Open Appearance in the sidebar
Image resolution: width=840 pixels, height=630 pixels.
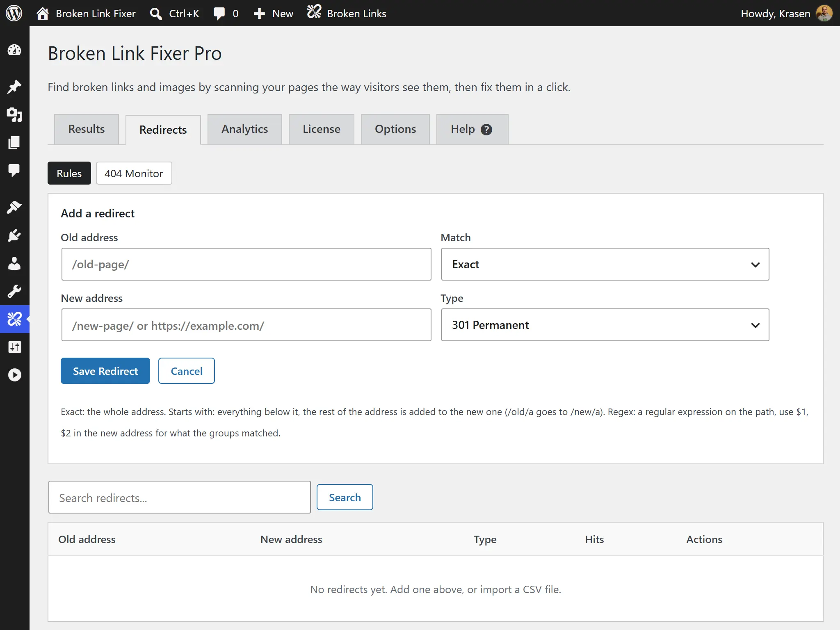[x=14, y=207]
